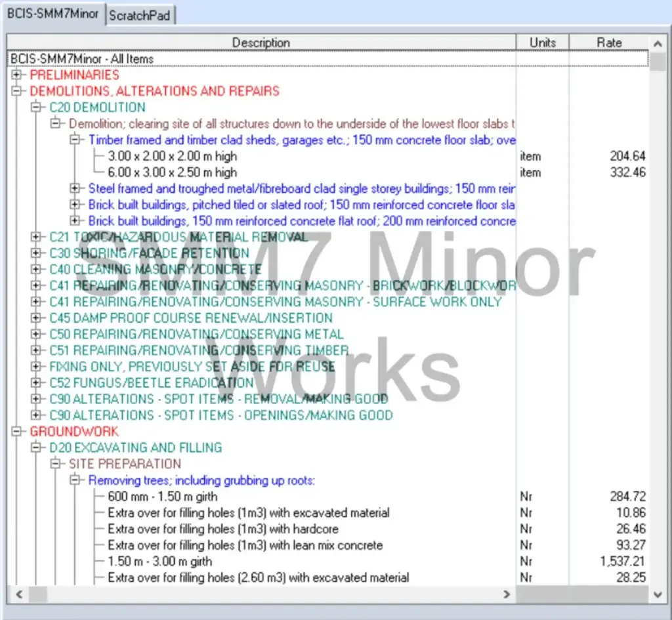Expand Brick built buildings, pitched tiled roof
This screenshot has width=672, height=620.
[x=75, y=205]
